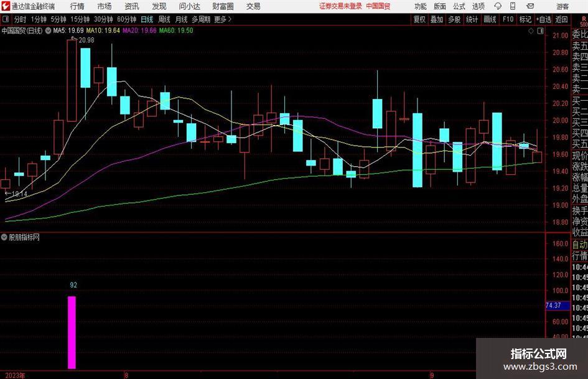Click the customer service headset icon
The height and width of the screenshot is (379, 588).
coord(498,6)
